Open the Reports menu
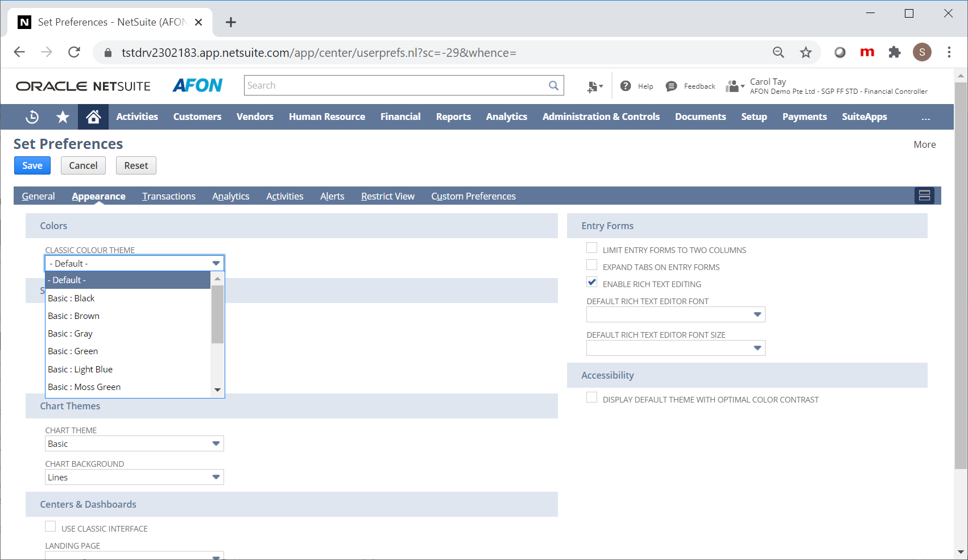Screen dimensions: 968x560 pos(453,117)
